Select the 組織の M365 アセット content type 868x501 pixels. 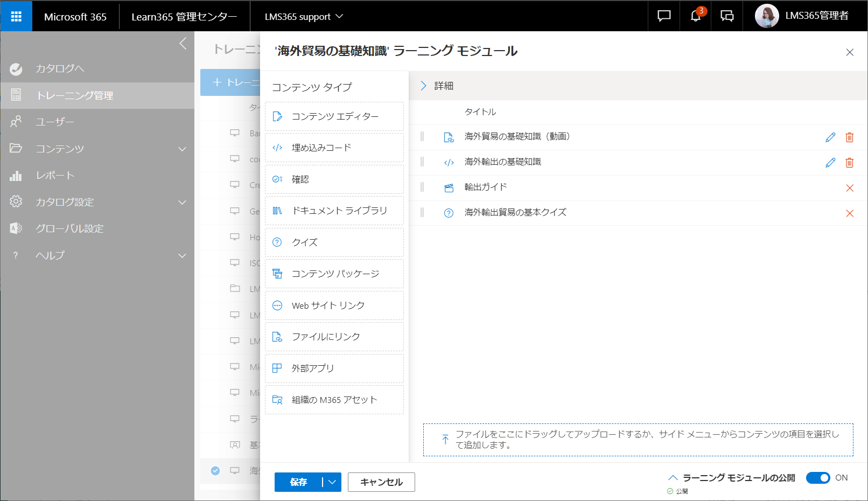point(334,399)
